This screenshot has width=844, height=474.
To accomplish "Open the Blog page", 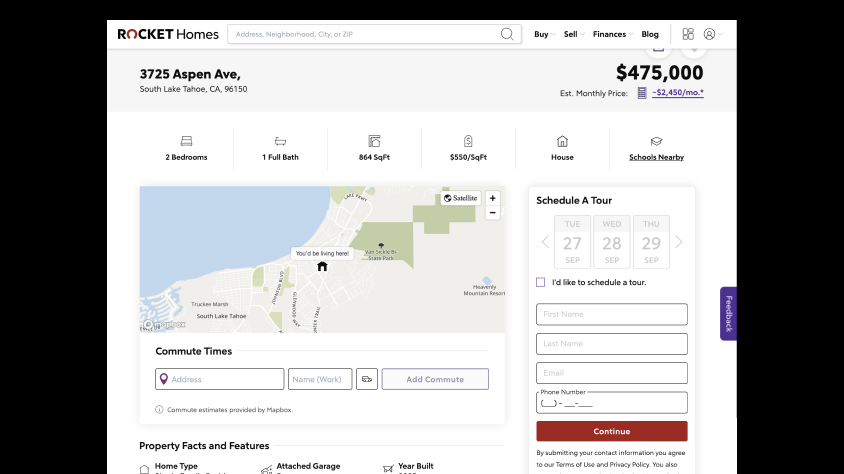I will pyautogui.click(x=650, y=34).
